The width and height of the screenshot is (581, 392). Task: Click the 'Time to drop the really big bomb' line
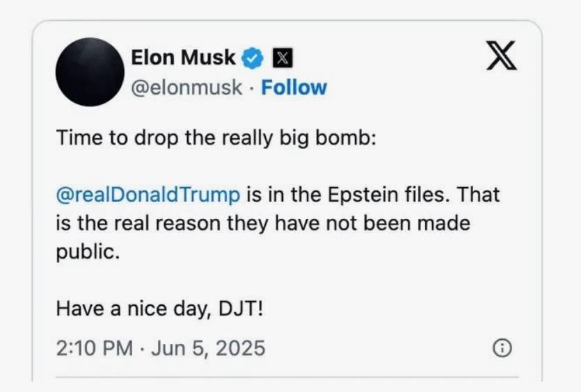pyautogui.click(x=216, y=138)
